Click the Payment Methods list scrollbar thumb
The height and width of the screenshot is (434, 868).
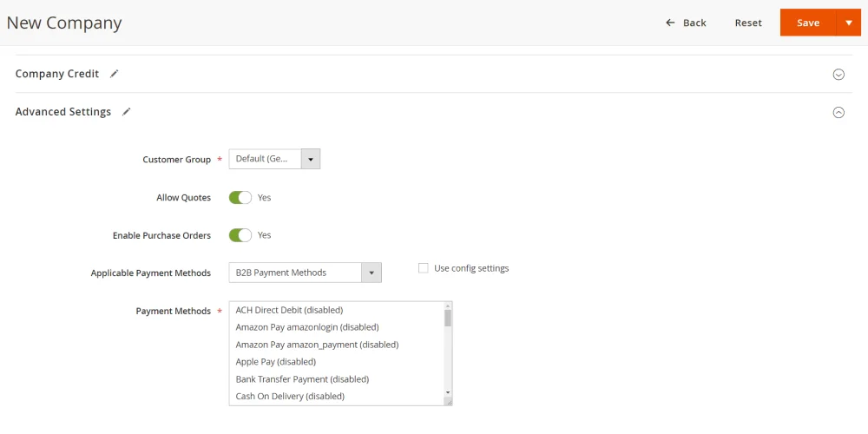click(448, 319)
